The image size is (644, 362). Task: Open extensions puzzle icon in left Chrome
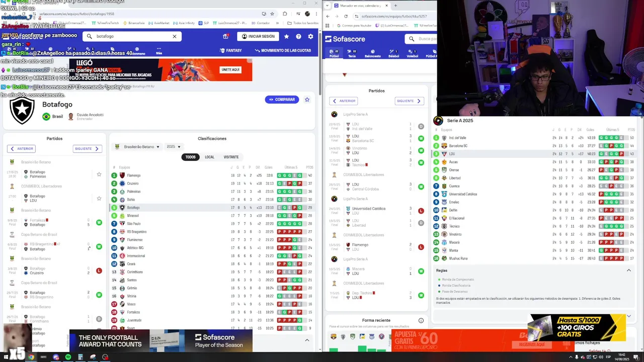284,14
